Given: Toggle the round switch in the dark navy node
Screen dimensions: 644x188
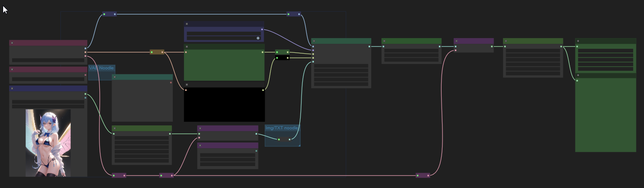Looking at the screenshot, I should click(258, 38).
